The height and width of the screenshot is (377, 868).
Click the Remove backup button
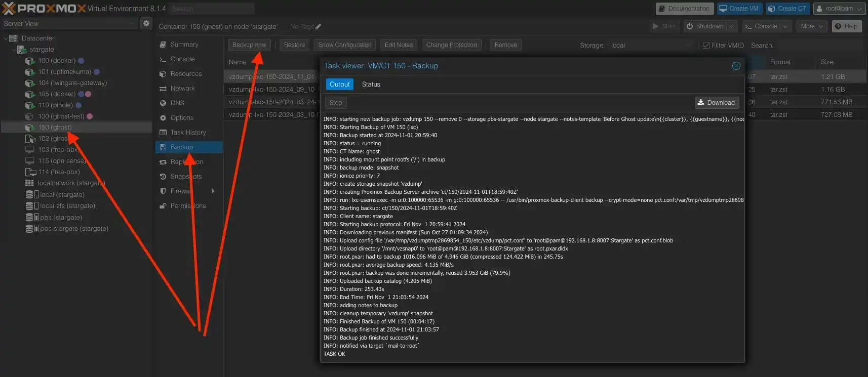(x=505, y=45)
